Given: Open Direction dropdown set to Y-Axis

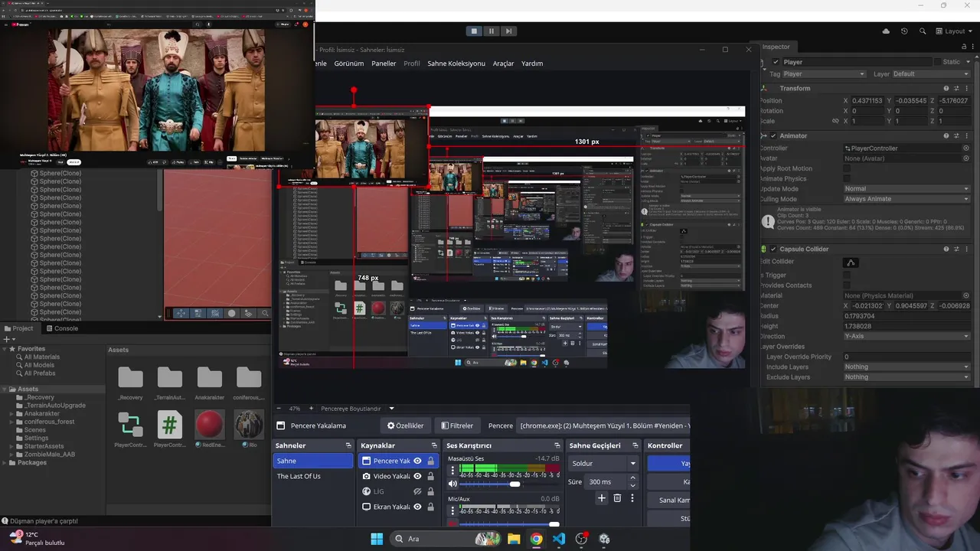Looking at the screenshot, I should (906, 336).
